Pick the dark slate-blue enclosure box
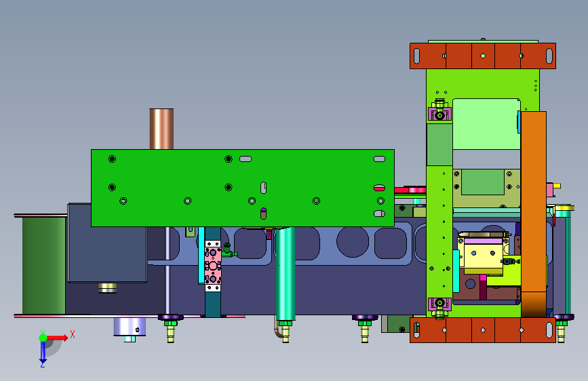The height and width of the screenshot is (381, 588). click(x=107, y=243)
